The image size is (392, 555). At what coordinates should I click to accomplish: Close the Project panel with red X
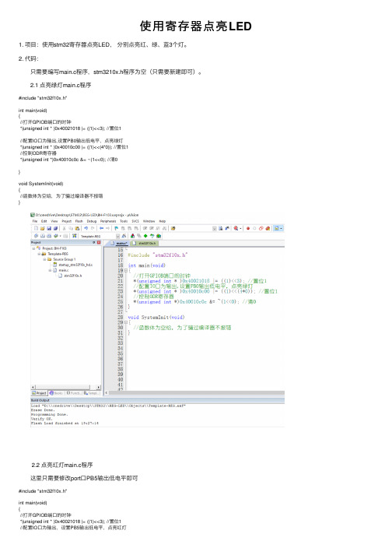[x=99, y=242]
